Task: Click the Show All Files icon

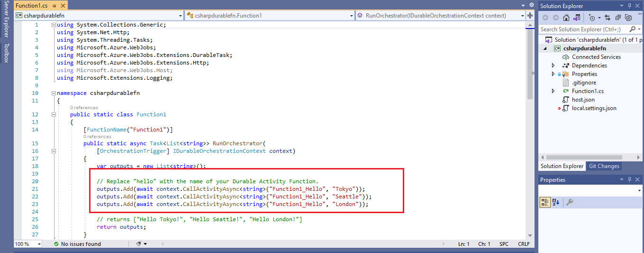Action: [x=628, y=18]
